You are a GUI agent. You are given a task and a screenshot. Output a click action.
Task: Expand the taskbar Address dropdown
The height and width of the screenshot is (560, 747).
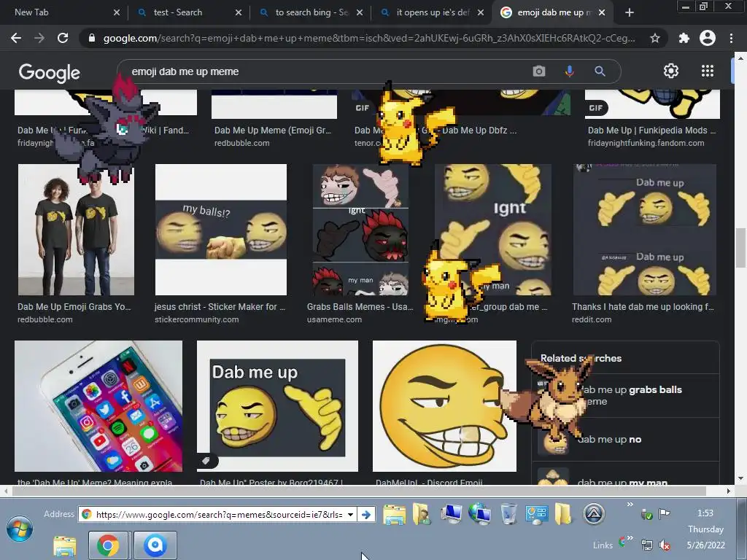(350, 515)
